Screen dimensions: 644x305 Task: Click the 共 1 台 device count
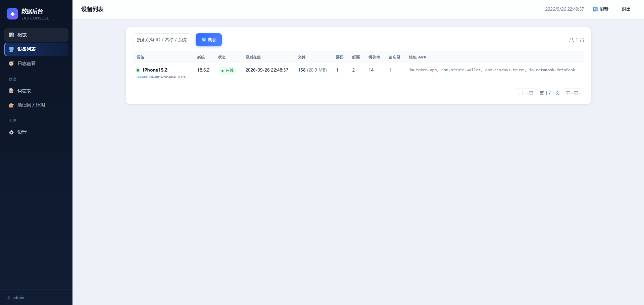tap(577, 40)
